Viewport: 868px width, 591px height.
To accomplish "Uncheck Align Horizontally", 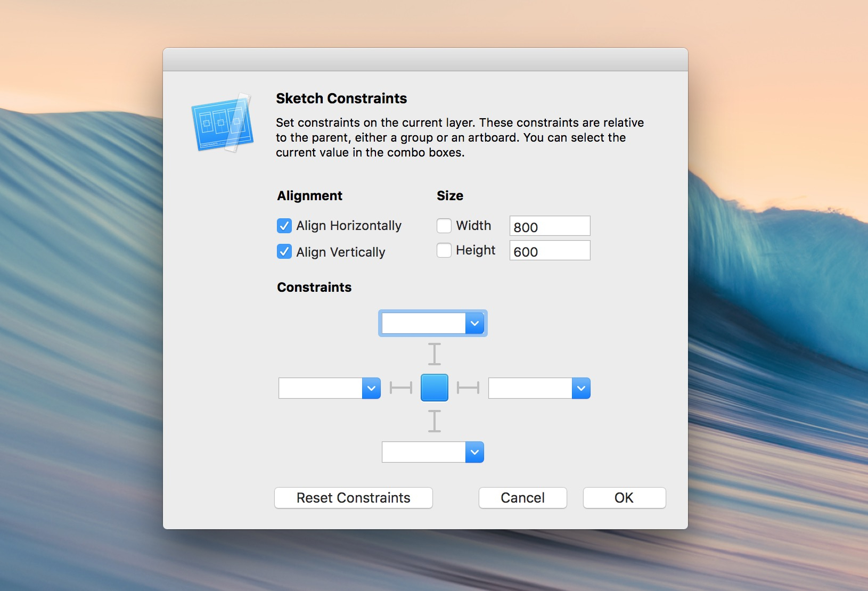I will click(284, 226).
